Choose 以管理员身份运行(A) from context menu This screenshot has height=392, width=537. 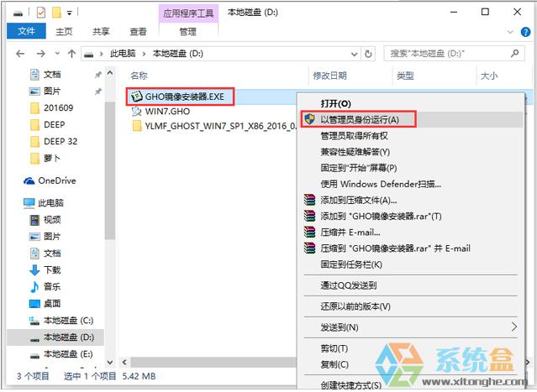360,119
